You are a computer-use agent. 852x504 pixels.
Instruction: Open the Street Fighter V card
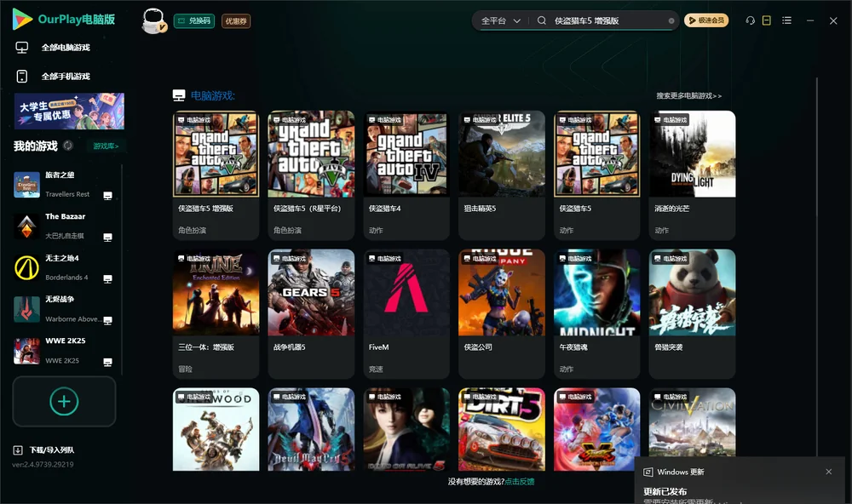597,429
